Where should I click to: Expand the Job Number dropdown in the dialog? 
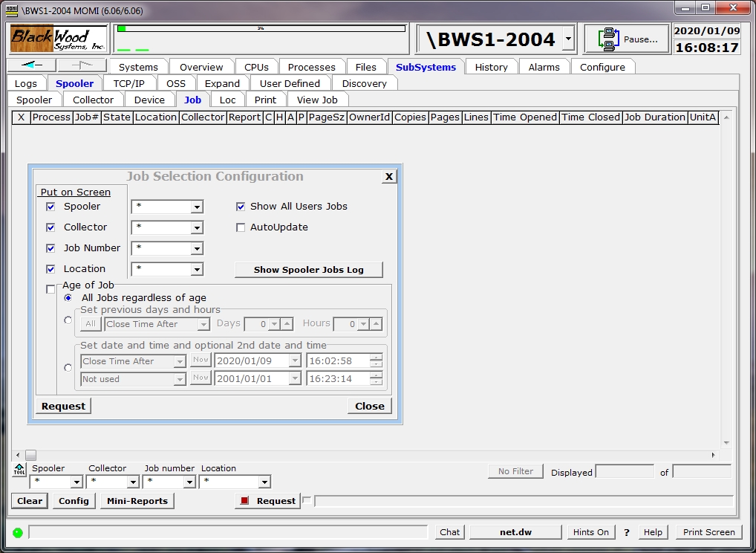click(197, 248)
